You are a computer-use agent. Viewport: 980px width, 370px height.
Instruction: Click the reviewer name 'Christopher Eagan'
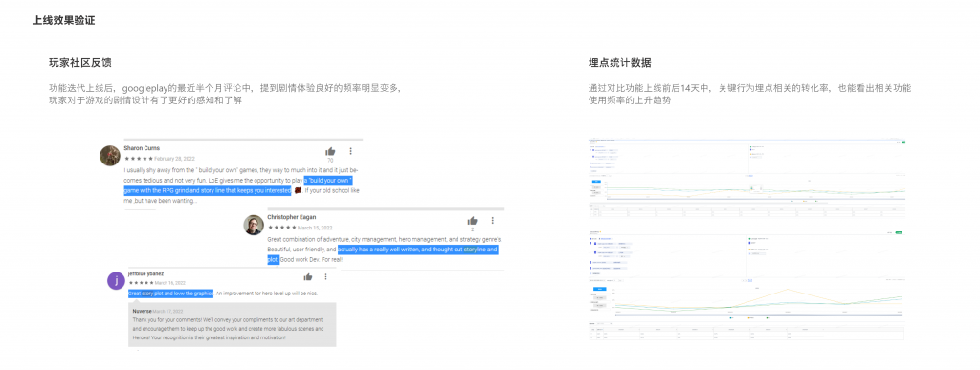(291, 217)
